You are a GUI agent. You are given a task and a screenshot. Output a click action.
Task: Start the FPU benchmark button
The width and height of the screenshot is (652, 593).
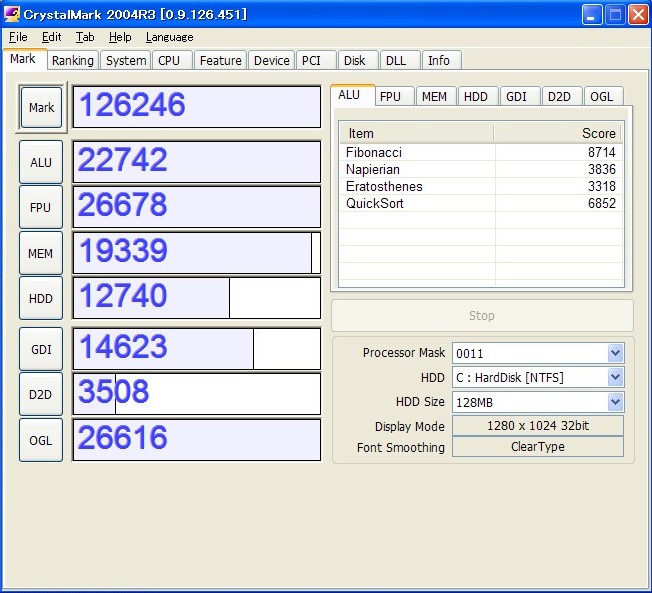pyautogui.click(x=41, y=207)
